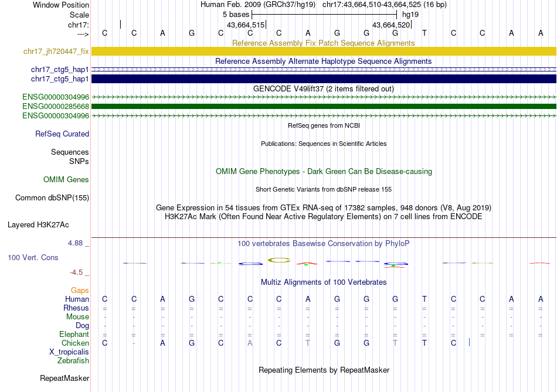Click the 4.88 PhyloP upper scale value
The width and height of the screenshot is (557, 392).
click(x=75, y=243)
